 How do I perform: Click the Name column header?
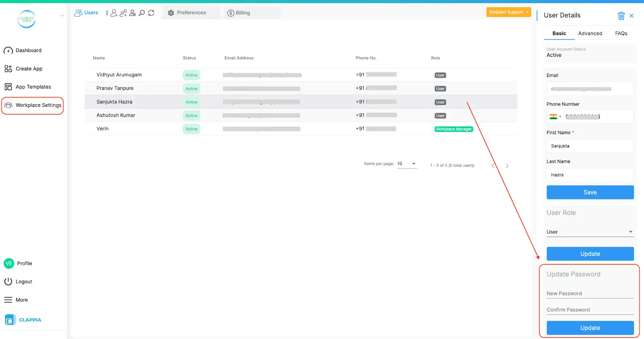tap(99, 58)
